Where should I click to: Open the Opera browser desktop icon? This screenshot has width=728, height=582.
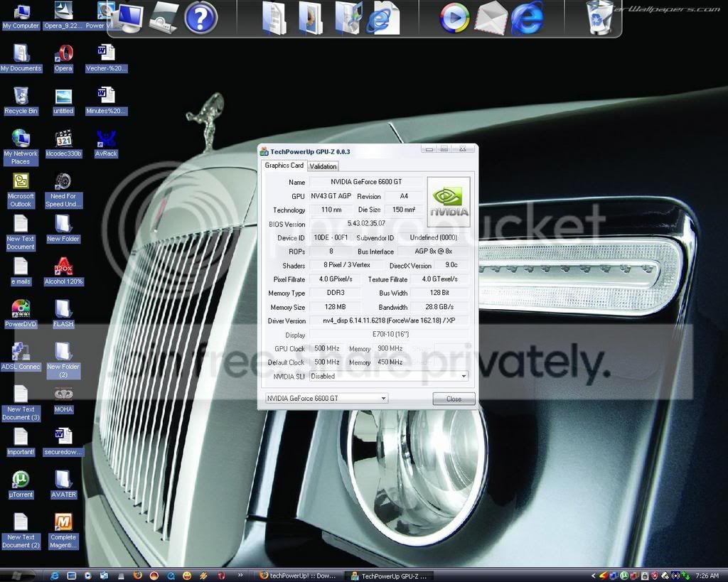(x=63, y=58)
